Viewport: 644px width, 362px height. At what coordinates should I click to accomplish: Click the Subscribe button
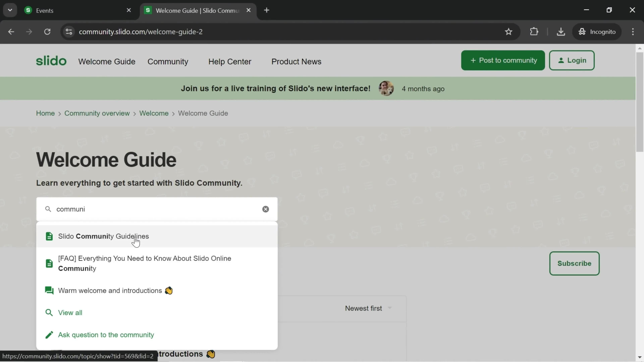(x=574, y=264)
